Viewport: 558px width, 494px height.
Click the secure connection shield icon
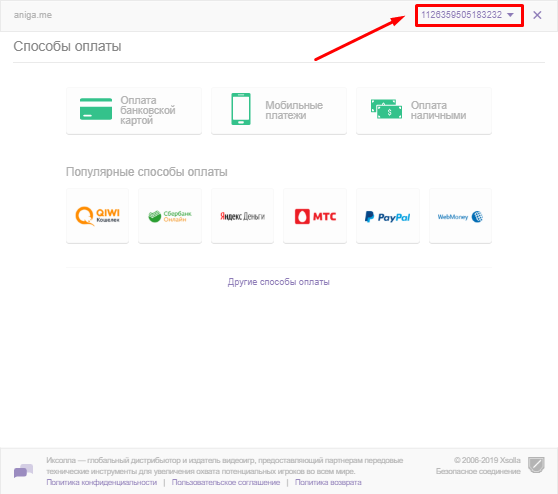point(536,465)
